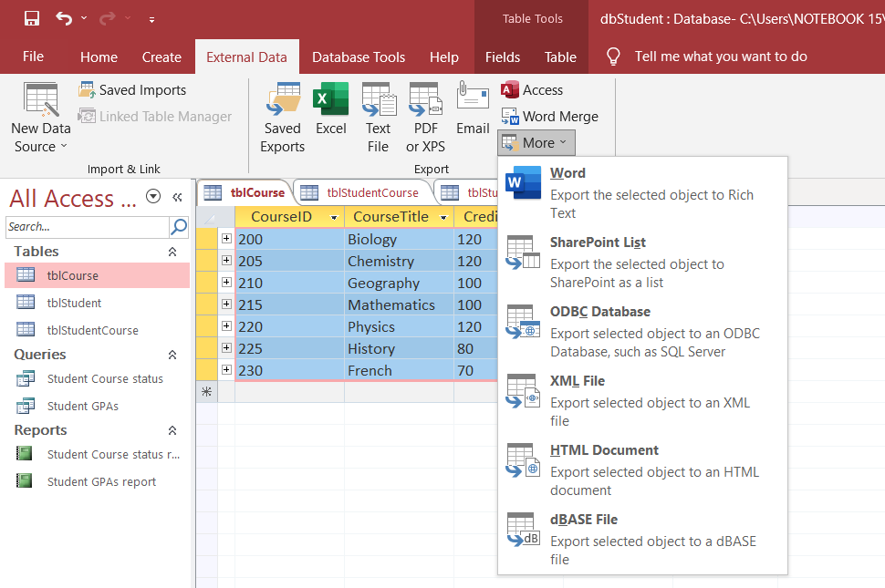
Task: Switch to the tblStudentCourse document tab
Action: (x=371, y=192)
